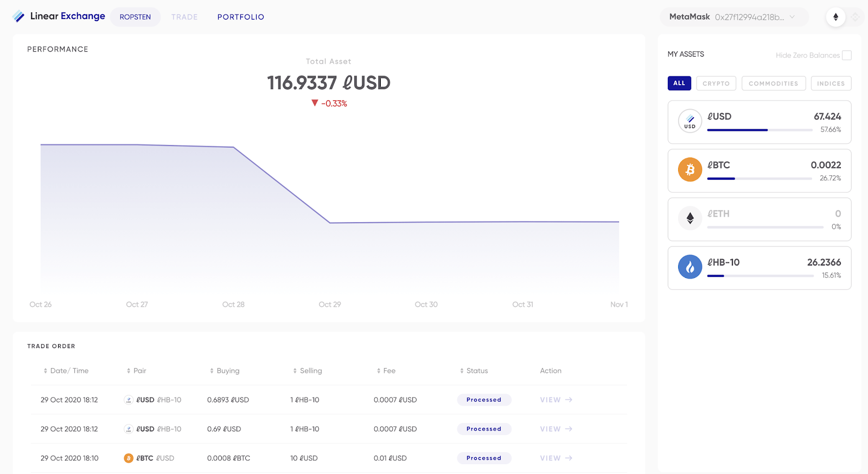Expand the MetaMask wallet address dropdown
Screen dimensions: 868x474
734,17
